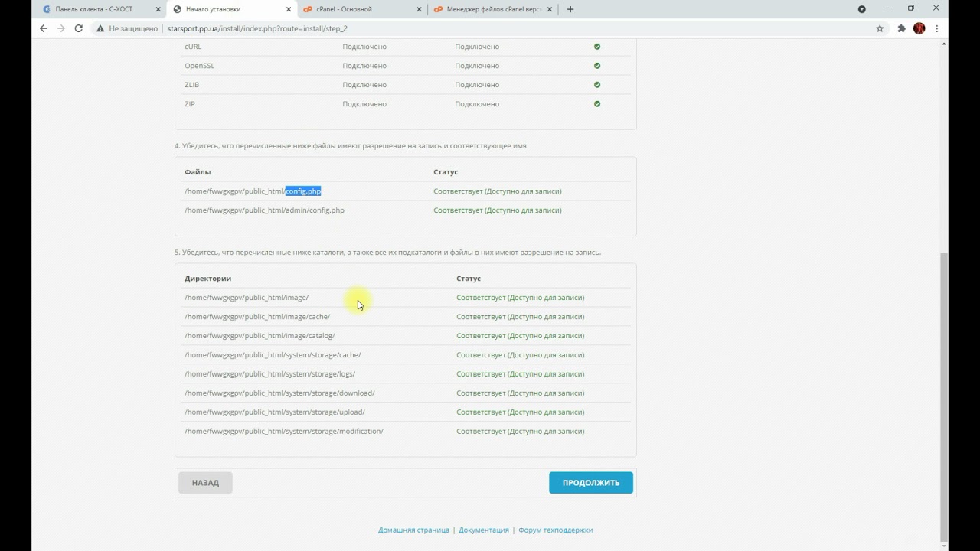Click status text for storage/logs/ directory
The image size is (980, 551).
[x=521, y=374]
